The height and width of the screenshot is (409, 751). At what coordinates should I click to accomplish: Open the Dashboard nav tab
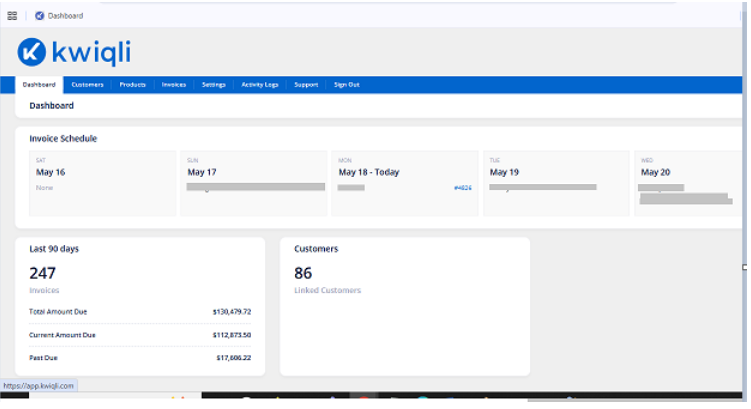click(39, 85)
